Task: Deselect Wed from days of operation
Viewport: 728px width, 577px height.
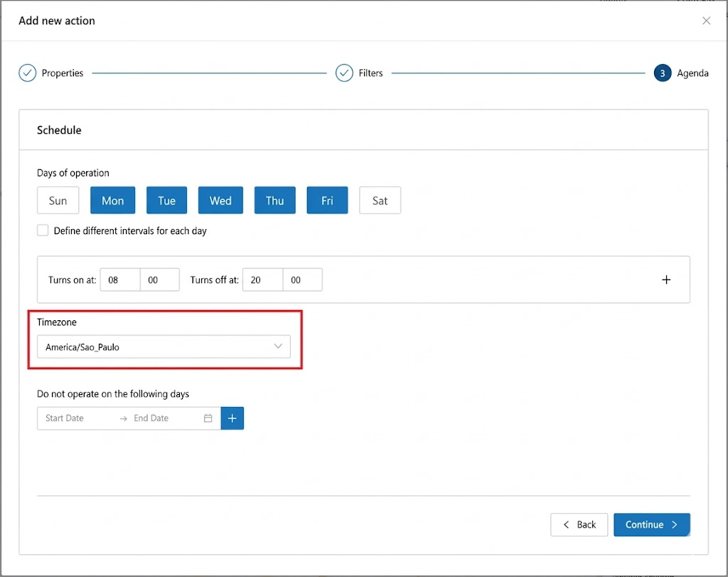Action: (x=220, y=201)
